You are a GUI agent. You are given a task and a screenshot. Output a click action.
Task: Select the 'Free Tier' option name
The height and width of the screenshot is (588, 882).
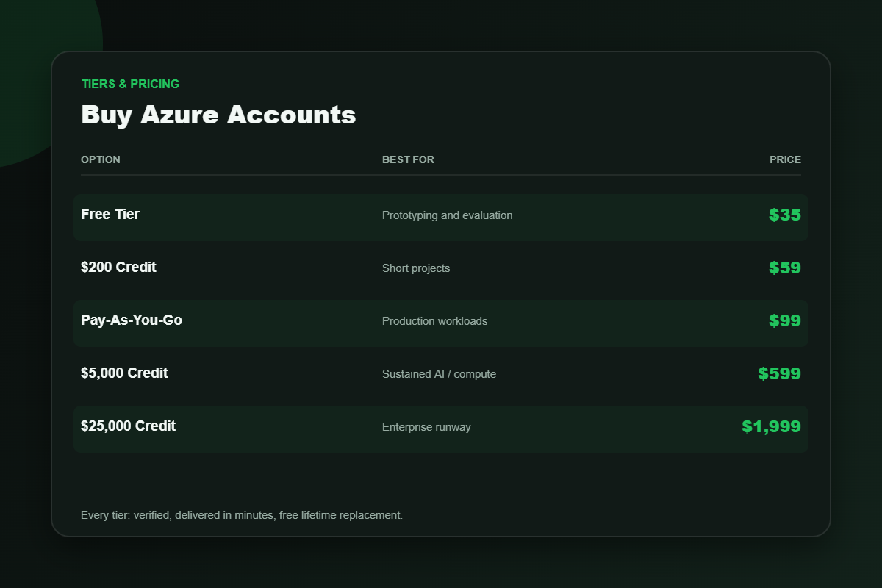click(x=110, y=215)
